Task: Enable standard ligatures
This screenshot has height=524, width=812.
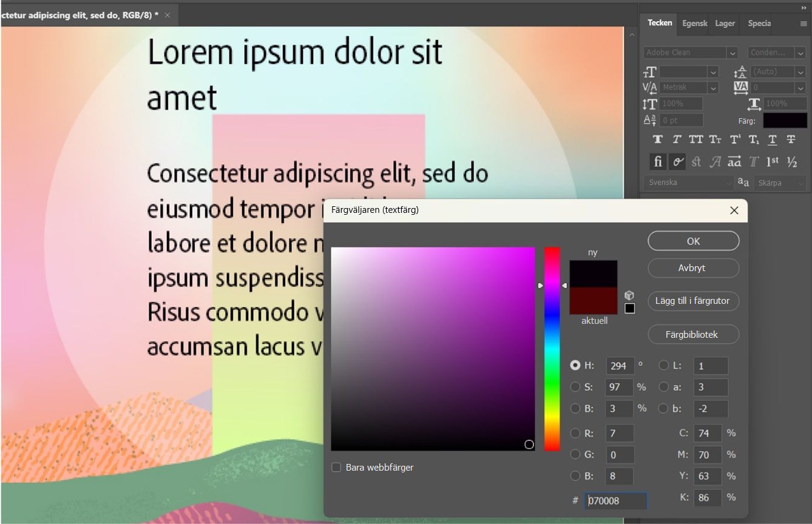Action: pyautogui.click(x=658, y=161)
